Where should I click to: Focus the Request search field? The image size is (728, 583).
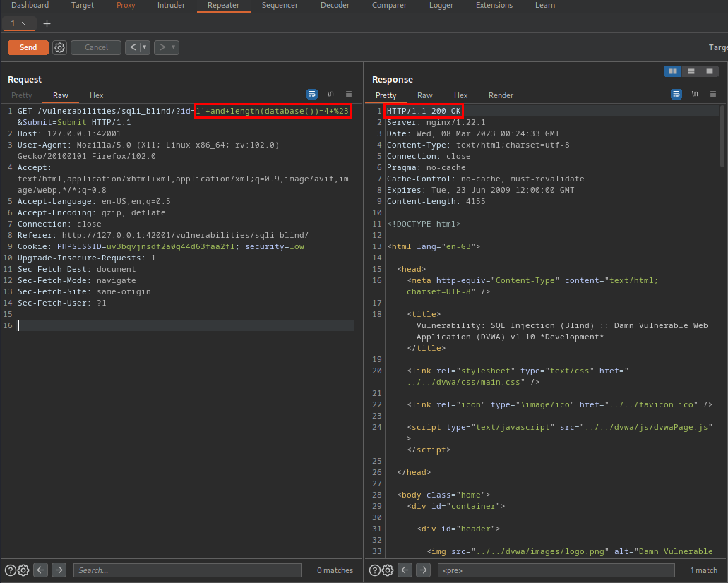click(x=187, y=570)
